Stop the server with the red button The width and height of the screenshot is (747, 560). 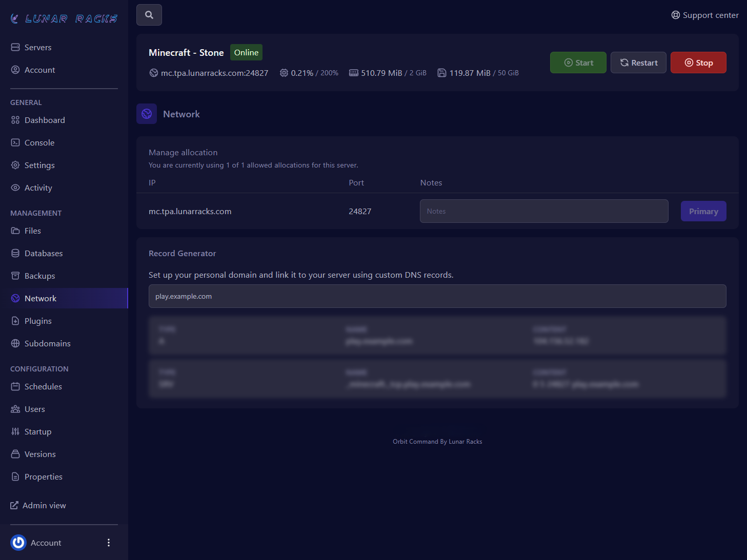698,63
